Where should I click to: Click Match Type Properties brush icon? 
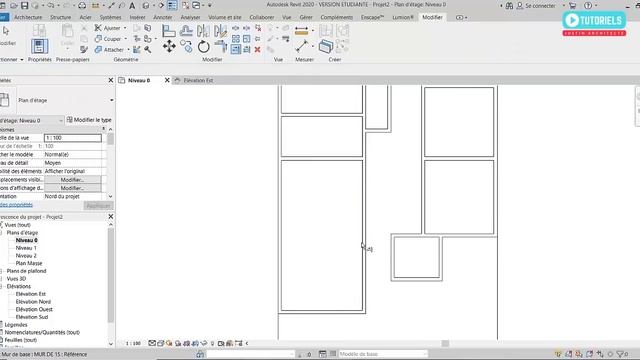tap(84, 49)
